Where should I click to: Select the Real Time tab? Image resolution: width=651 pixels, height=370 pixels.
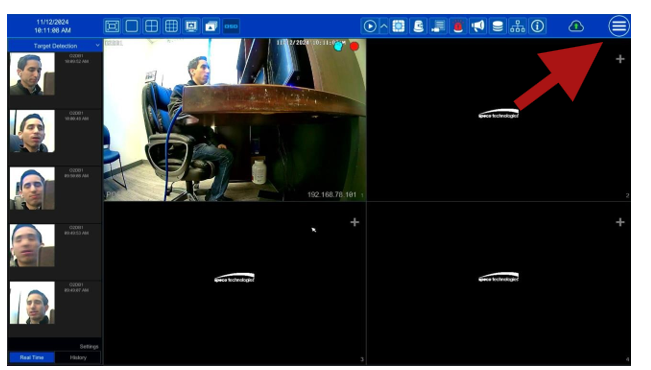tap(32, 358)
